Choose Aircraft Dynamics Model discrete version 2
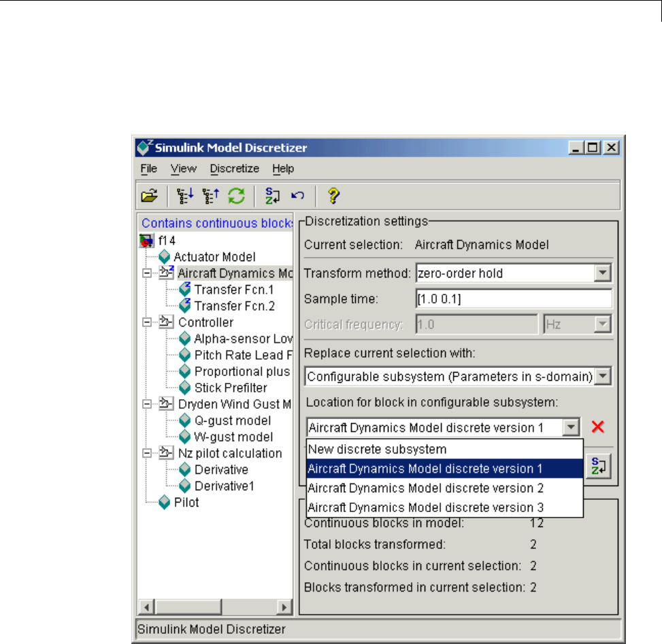Screen dimensions: 662x644 (x=444, y=488)
